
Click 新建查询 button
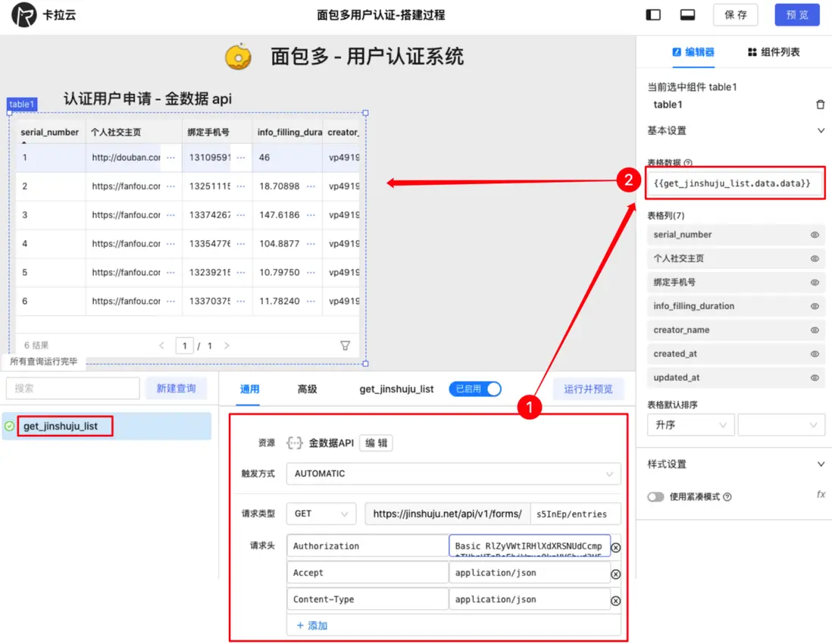[x=176, y=389]
